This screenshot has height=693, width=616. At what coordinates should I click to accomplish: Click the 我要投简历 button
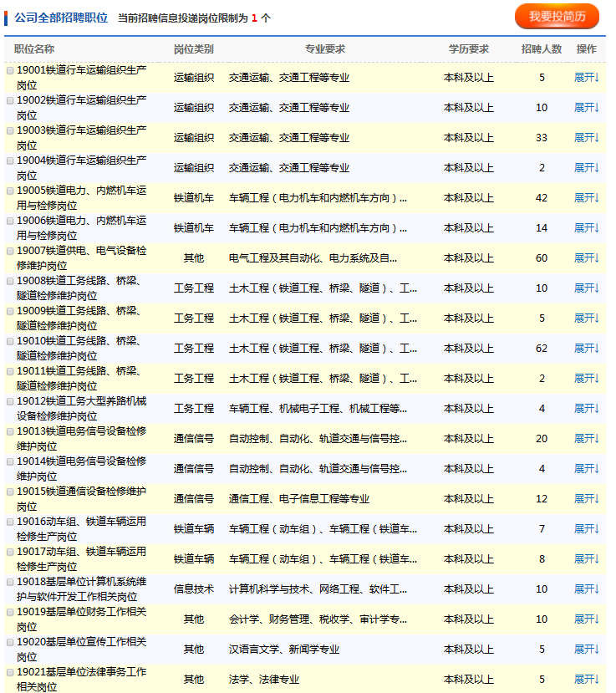[557, 17]
